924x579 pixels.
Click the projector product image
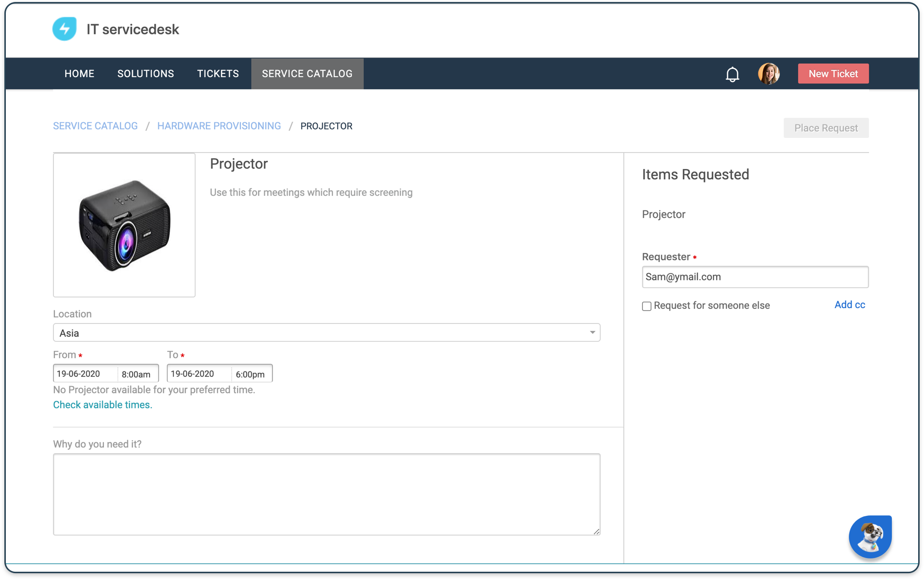tap(124, 225)
